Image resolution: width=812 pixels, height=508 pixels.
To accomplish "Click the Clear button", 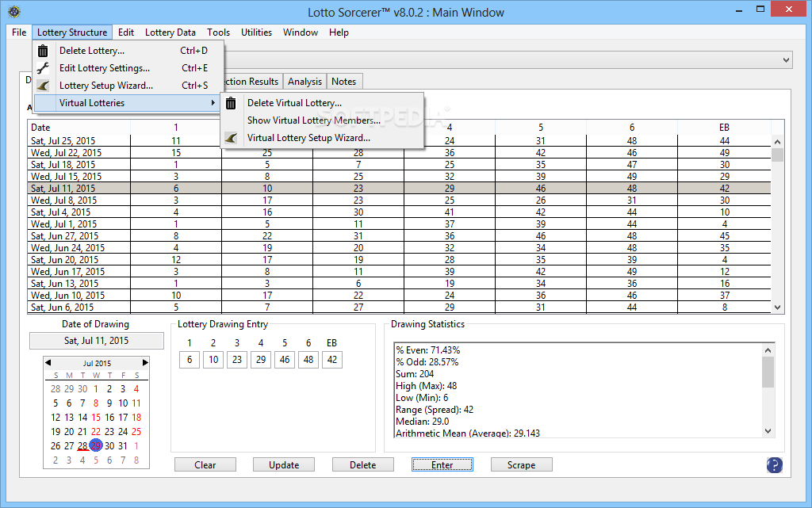I will [x=205, y=465].
